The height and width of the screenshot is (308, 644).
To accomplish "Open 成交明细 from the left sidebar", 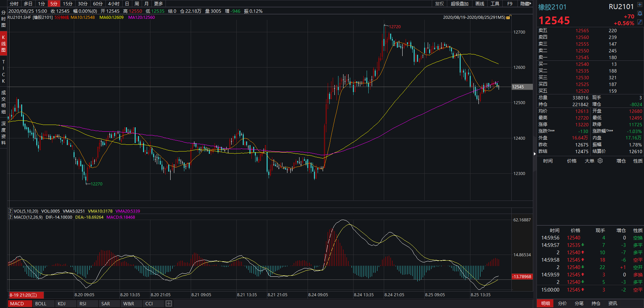I will pos(3,102).
